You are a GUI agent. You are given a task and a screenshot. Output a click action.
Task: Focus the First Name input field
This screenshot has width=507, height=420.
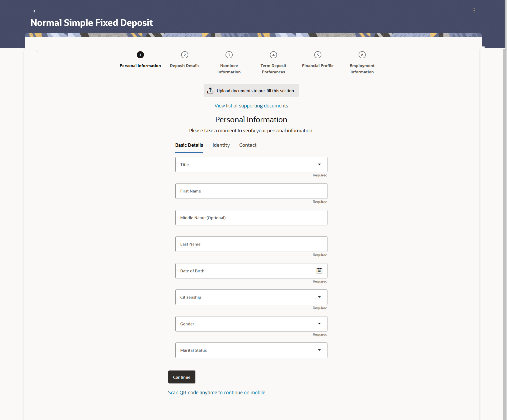(x=251, y=191)
